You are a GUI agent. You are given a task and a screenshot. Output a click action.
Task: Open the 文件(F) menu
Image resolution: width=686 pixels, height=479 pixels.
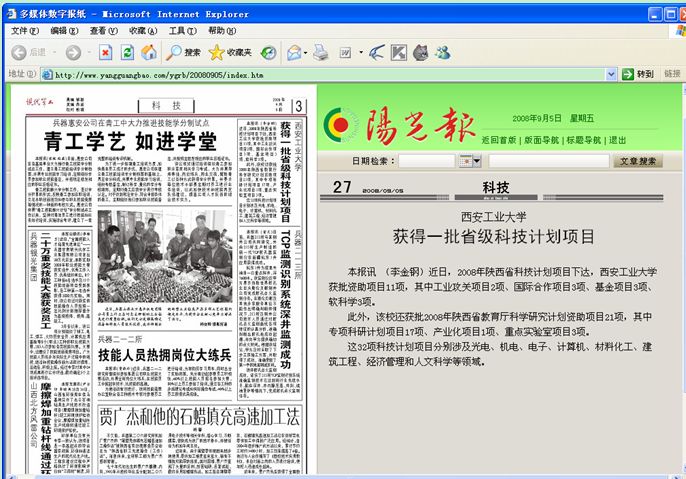[x=25, y=31]
